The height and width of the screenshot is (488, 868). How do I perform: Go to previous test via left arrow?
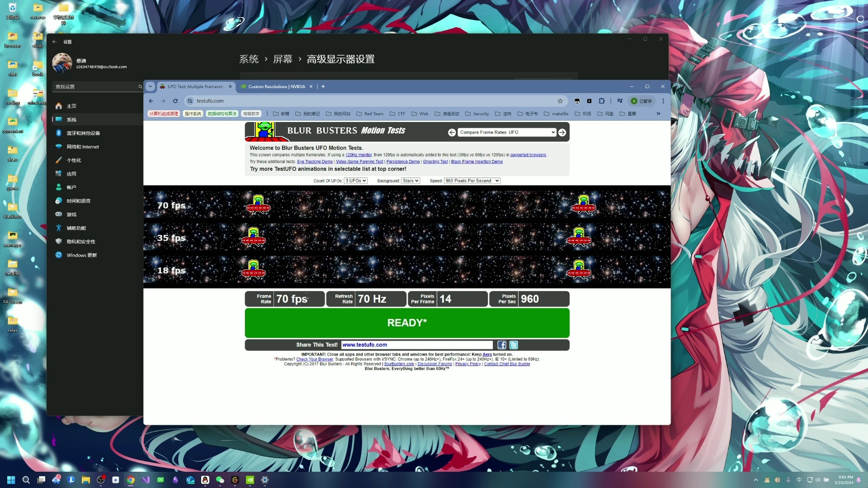tap(452, 132)
